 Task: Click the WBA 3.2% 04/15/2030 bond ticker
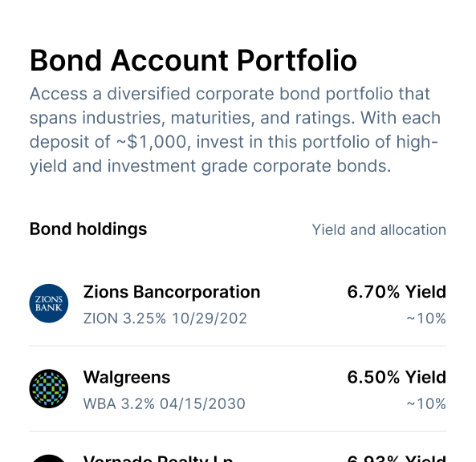(x=165, y=403)
